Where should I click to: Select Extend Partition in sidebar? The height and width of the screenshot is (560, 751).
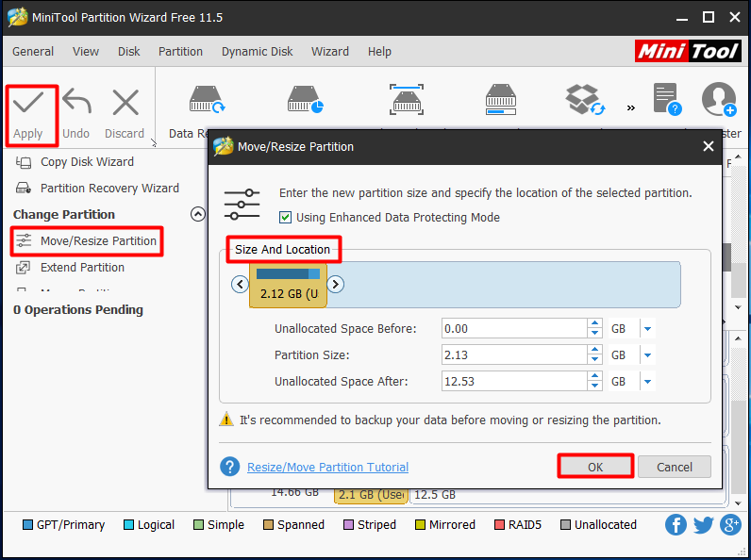70,267
